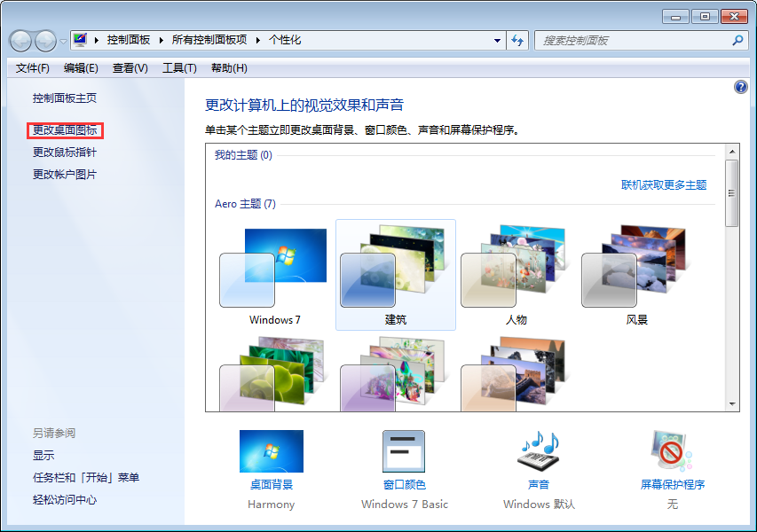Screen dimensions: 757x532
Task: Click the Back navigation arrow button
Action: coord(20,41)
